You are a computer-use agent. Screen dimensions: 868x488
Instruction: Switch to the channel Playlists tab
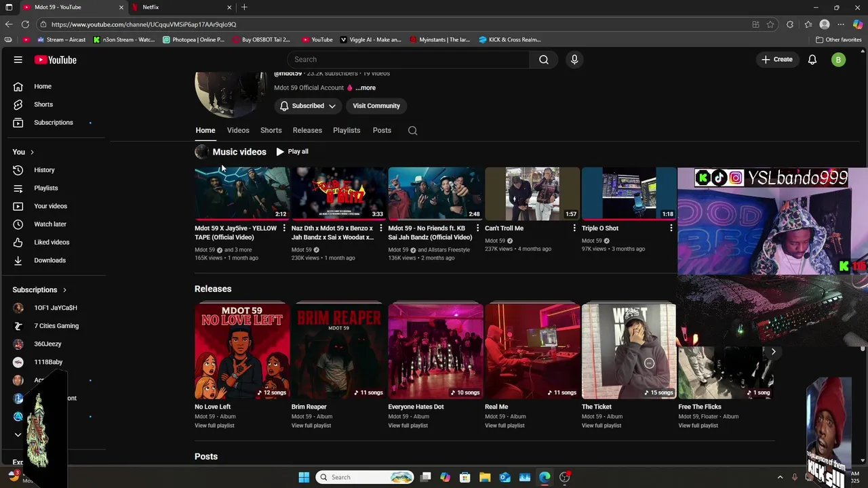click(x=347, y=130)
